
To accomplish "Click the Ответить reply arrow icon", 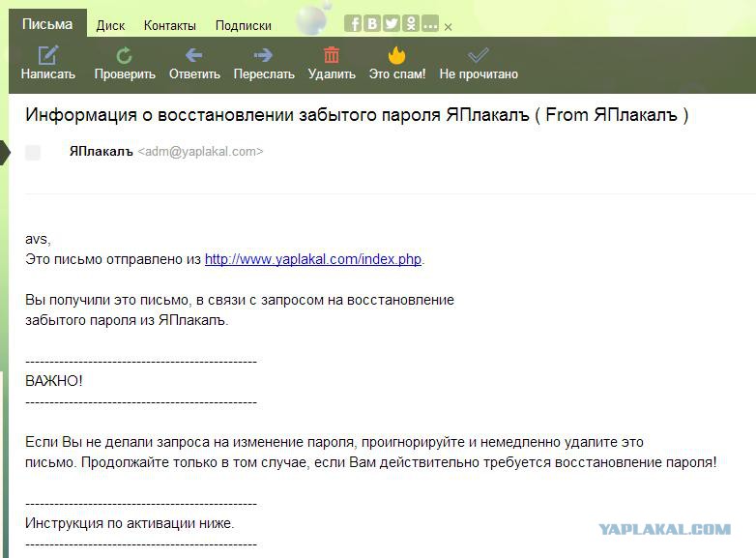I will point(193,55).
